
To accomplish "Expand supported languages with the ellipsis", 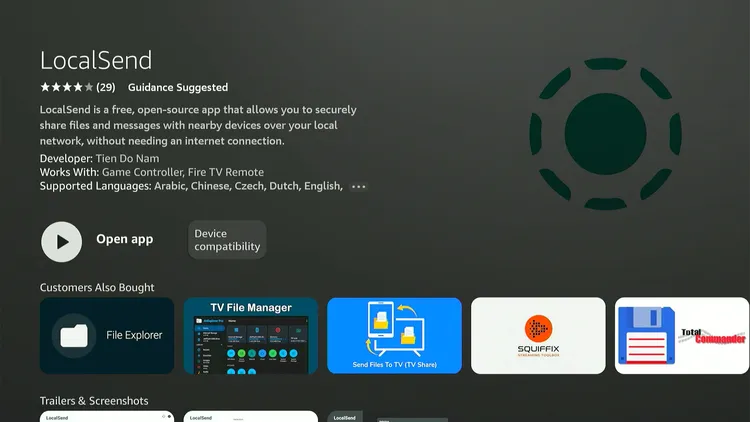I will (x=358, y=187).
